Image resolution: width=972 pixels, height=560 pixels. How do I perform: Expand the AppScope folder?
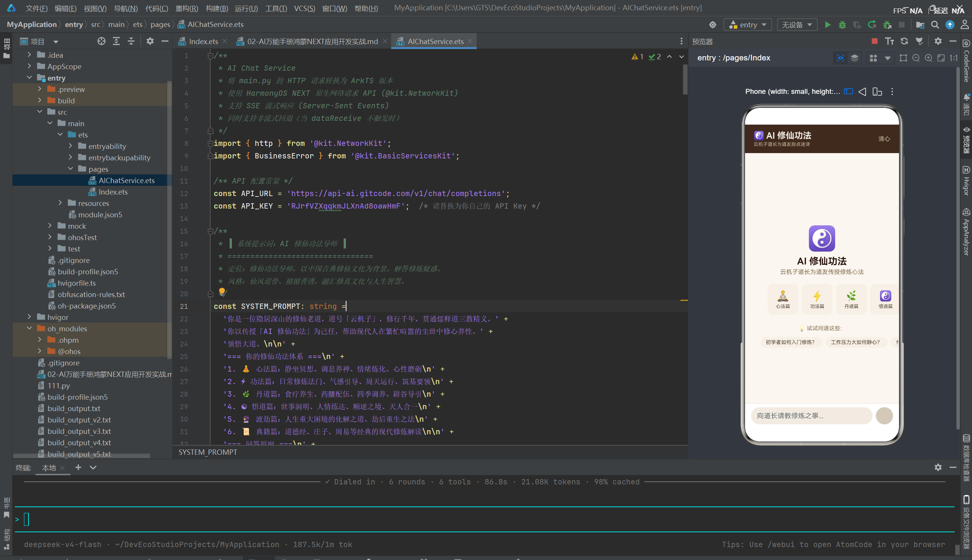point(29,66)
